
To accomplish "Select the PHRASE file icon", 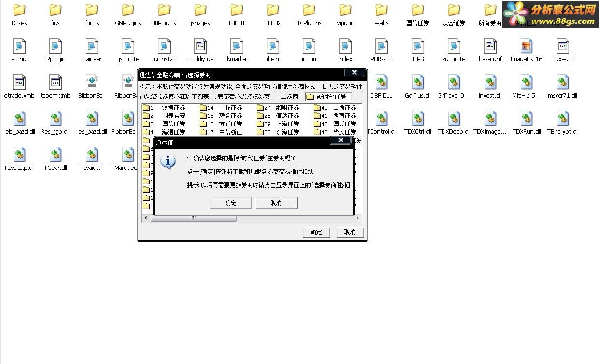I will 382,50.
